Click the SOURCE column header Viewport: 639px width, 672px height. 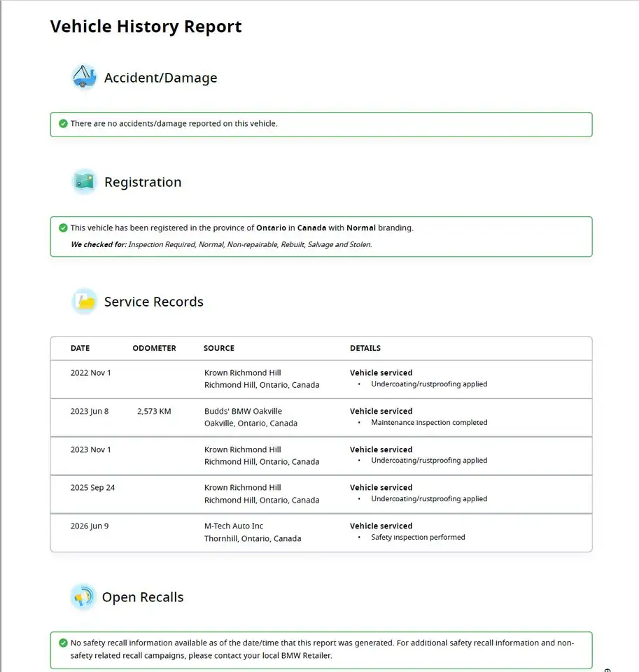tap(219, 348)
